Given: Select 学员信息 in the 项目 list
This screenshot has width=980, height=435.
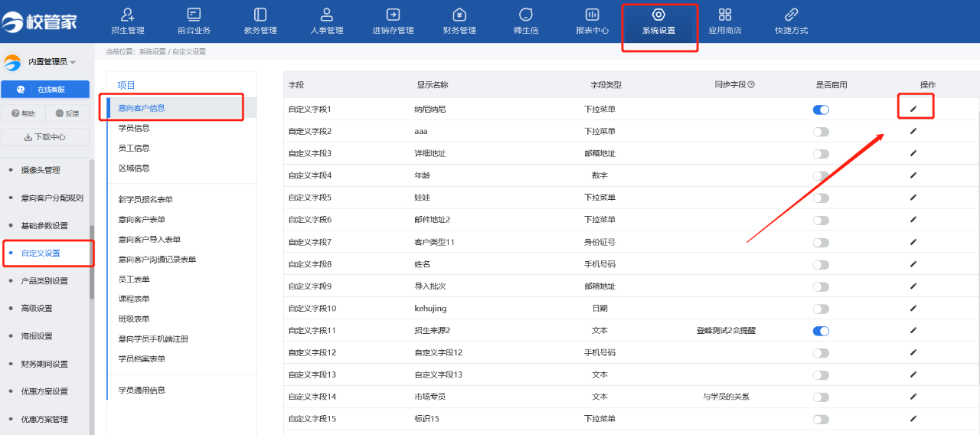Looking at the screenshot, I should [x=134, y=128].
